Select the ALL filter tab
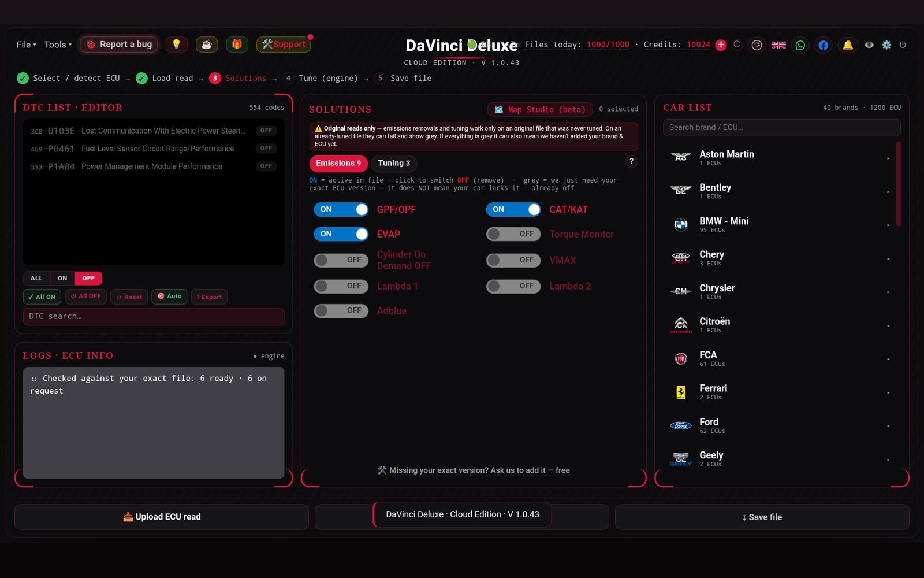 [36, 278]
